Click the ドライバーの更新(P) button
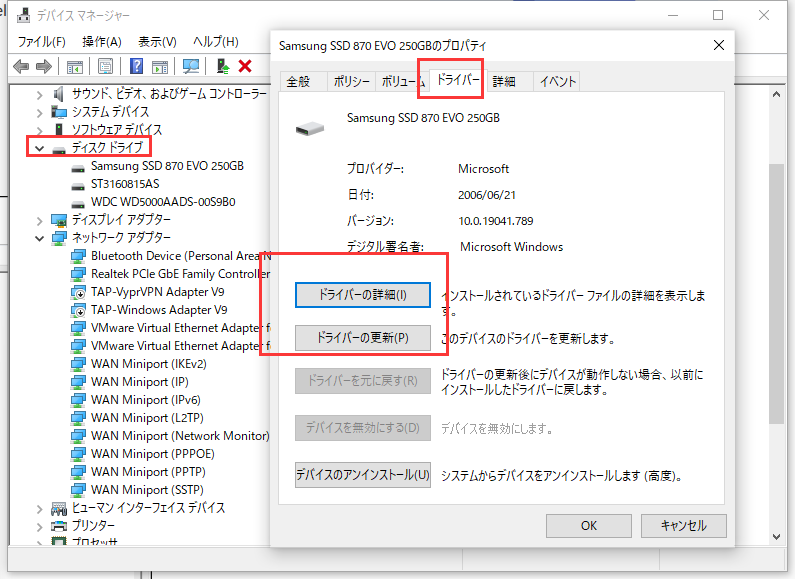Screen dimensions: 795x579 (x=363, y=338)
